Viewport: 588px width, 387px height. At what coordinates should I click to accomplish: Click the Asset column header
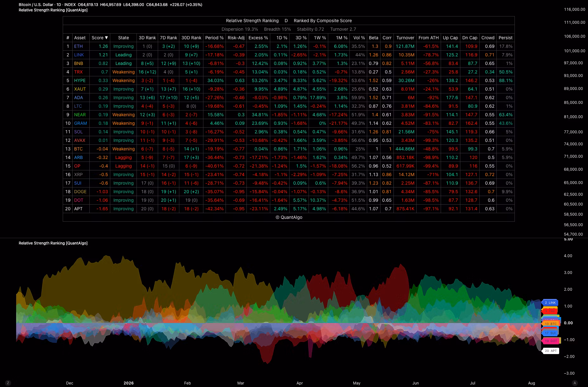(80, 38)
